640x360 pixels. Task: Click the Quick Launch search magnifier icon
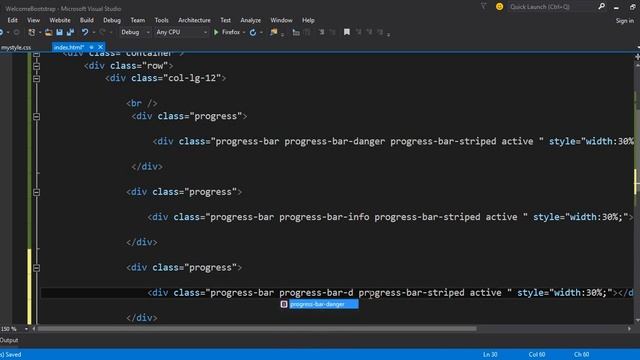point(601,7)
